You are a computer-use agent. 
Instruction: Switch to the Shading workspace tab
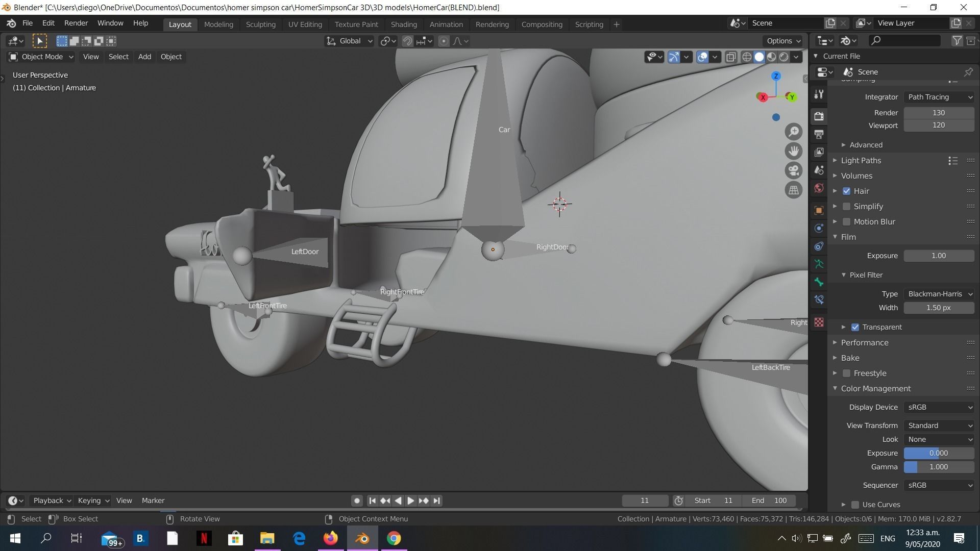(404, 24)
